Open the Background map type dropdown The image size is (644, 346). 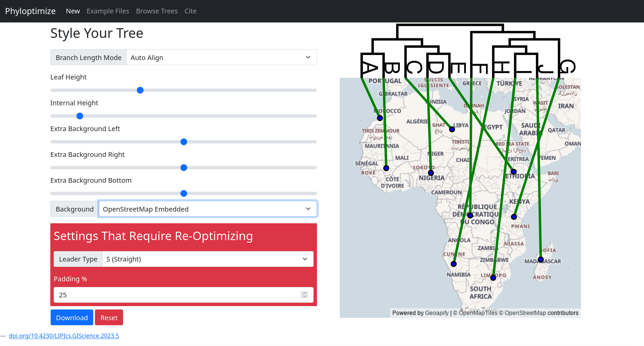tap(208, 209)
